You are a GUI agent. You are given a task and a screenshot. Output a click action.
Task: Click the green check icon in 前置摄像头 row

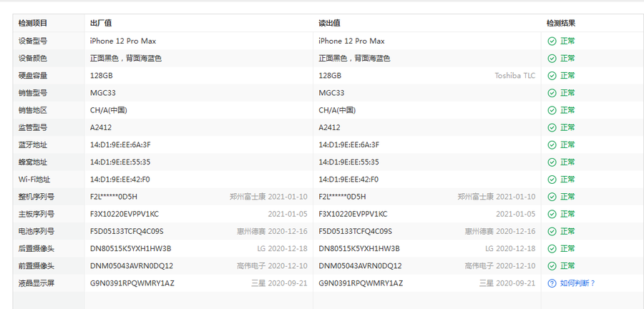[552, 266]
